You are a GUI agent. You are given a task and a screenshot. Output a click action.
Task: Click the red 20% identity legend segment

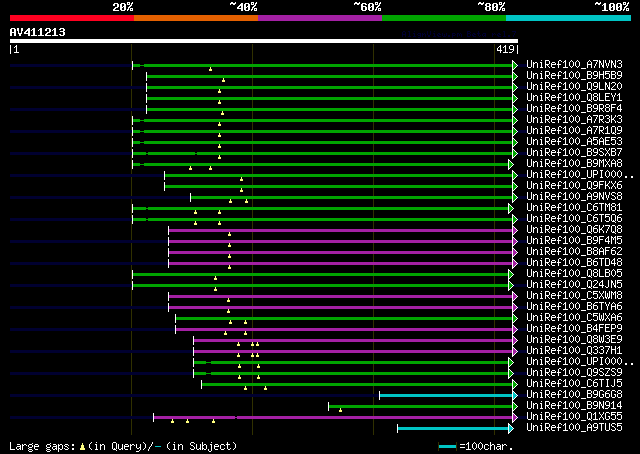tap(72, 18)
